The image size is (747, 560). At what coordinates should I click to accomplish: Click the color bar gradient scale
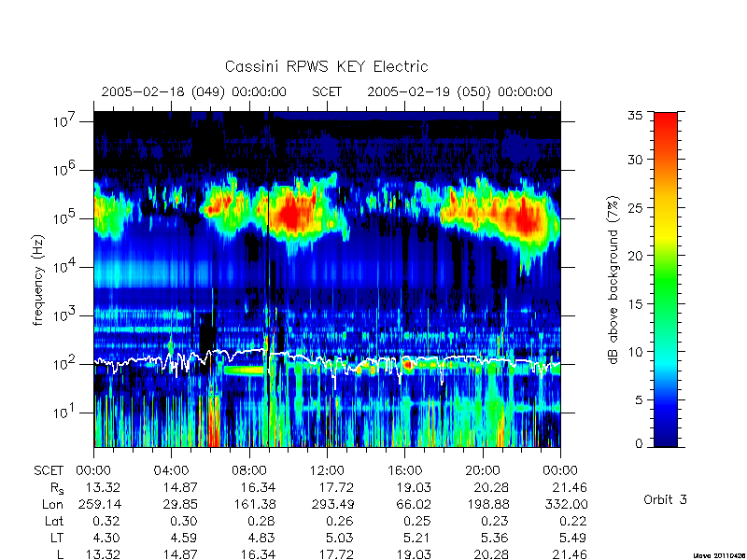coord(666,279)
